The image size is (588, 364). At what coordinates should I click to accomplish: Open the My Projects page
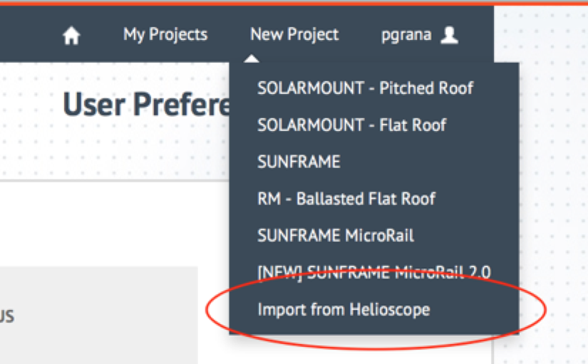point(165,34)
